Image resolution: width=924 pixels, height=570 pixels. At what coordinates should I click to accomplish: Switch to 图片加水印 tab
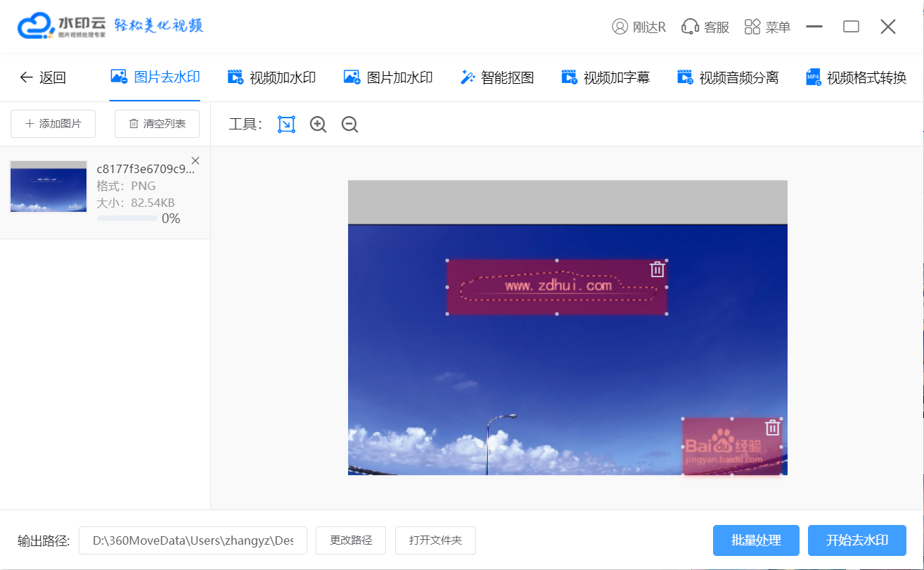[x=388, y=77]
